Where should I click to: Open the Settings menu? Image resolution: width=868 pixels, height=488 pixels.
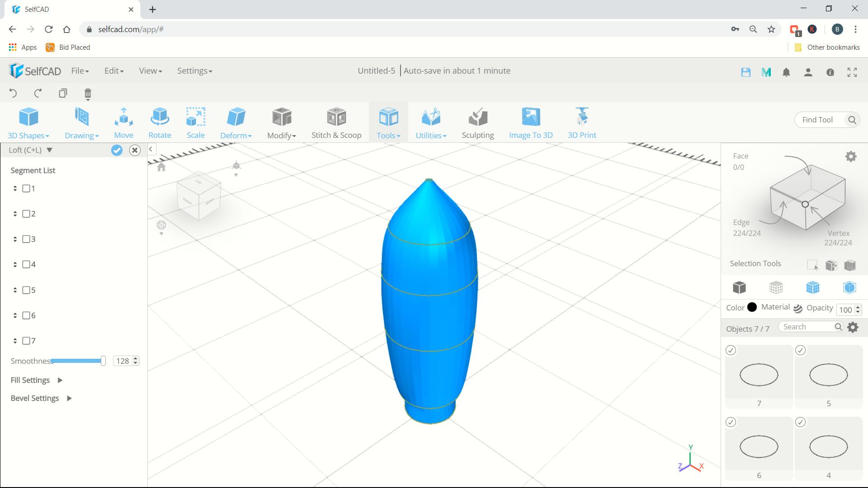tap(194, 70)
